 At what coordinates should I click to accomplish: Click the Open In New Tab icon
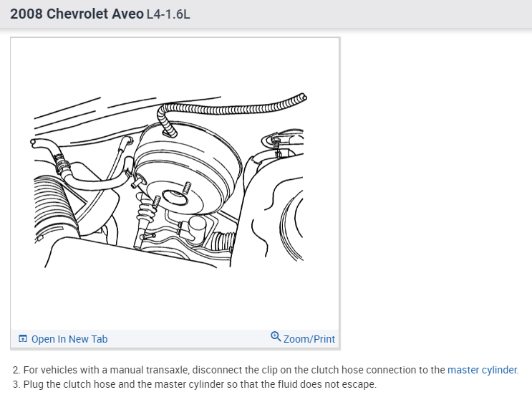pos(23,338)
